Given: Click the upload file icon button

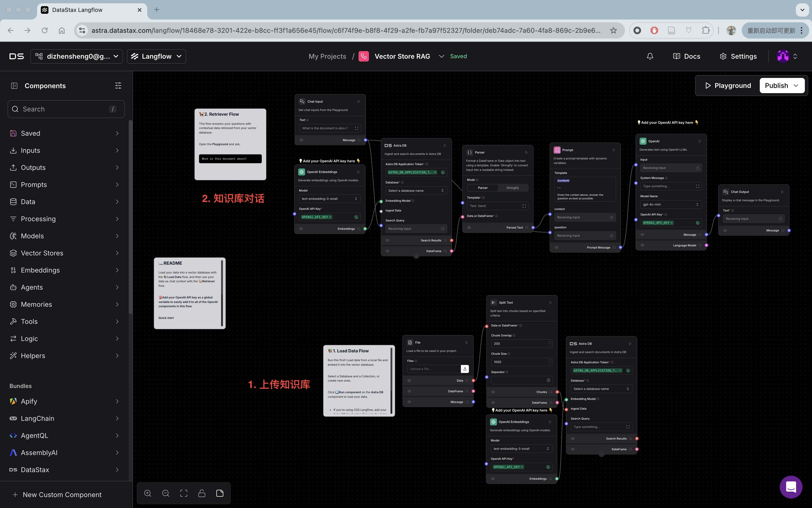Looking at the screenshot, I should click(x=465, y=369).
